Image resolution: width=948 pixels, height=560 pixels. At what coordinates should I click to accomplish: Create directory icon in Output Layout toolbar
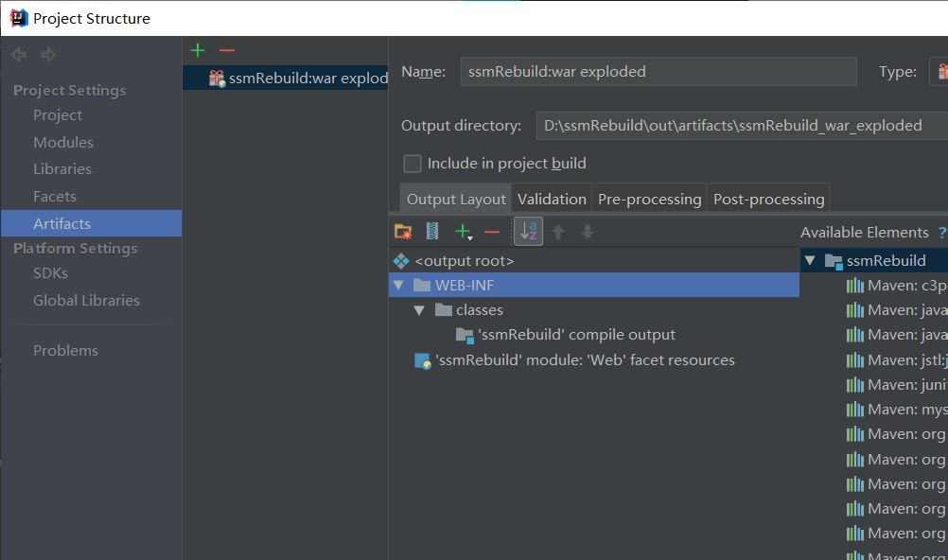pos(403,232)
